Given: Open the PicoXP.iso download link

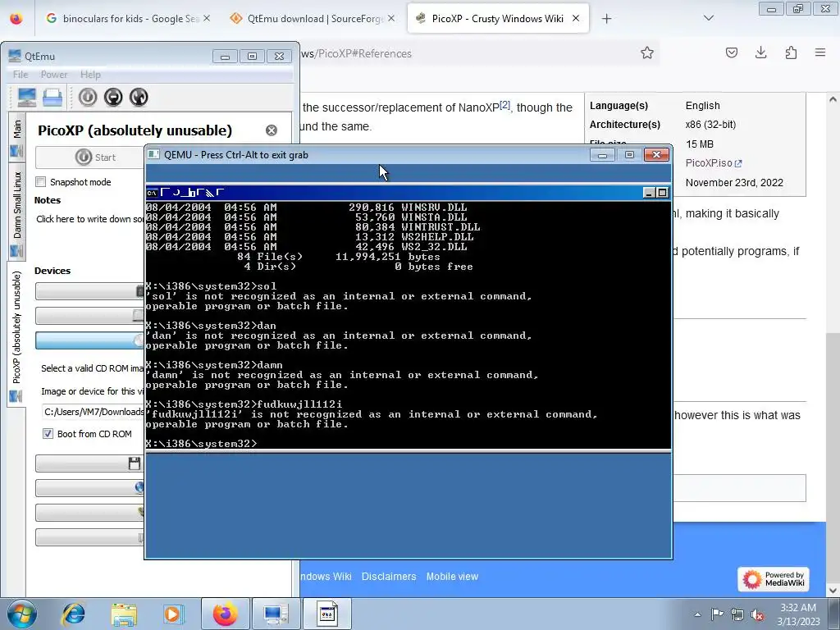Looking at the screenshot, I should 714,163.
